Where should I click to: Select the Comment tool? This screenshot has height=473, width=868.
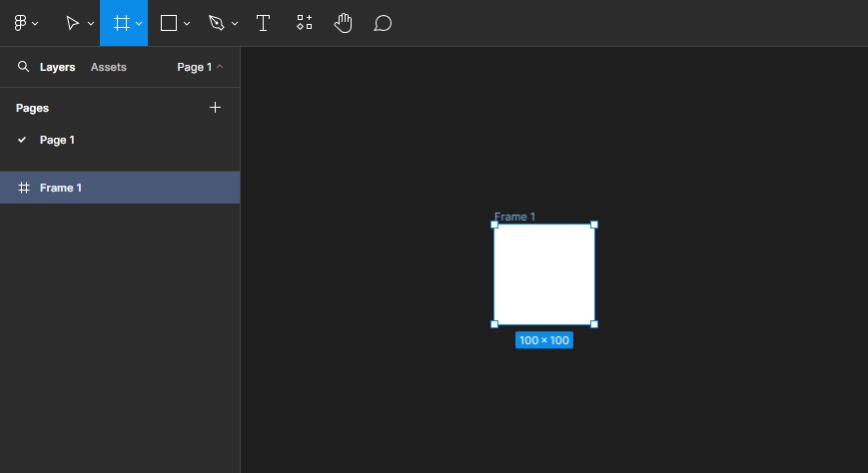point(383,23)
